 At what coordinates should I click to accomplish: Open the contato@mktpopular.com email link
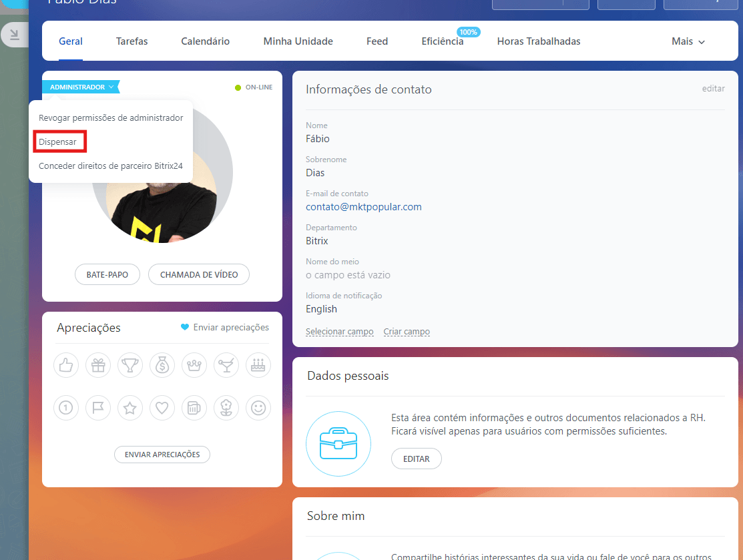pyautogui.click(x=363, y=207)
